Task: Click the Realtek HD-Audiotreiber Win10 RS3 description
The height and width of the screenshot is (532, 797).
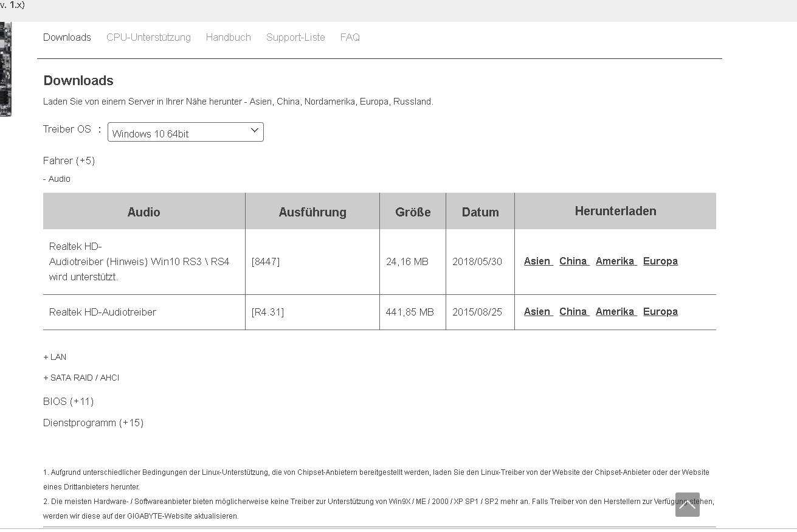Action: click(x=139, y=261)
